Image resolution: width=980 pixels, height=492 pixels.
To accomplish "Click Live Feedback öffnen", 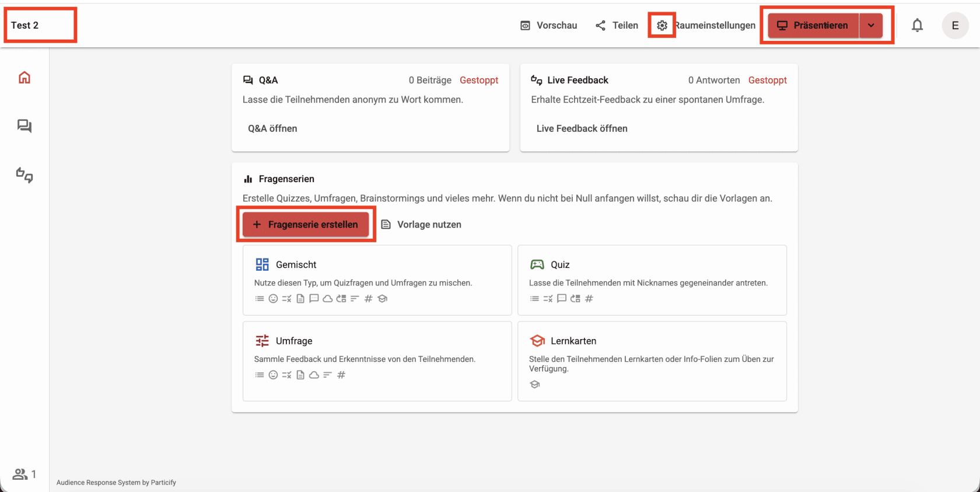I will [x=582, y=128].
